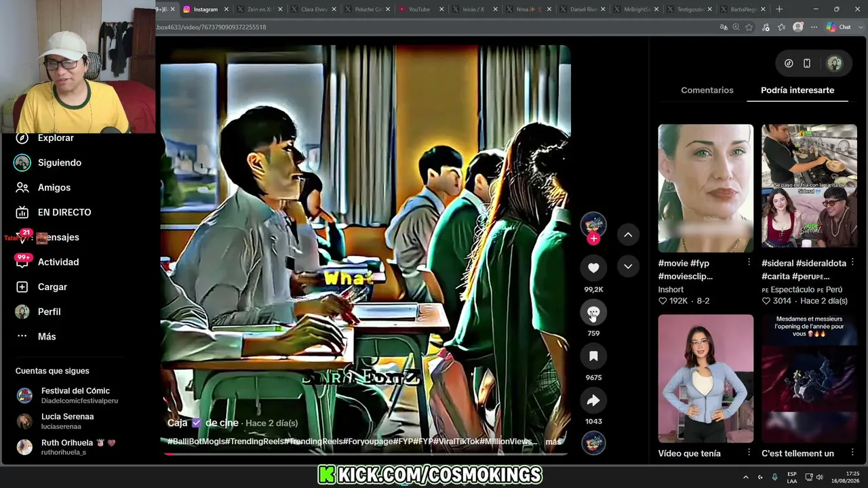Open Amigos in the sidebar
This screenshot has width=868, height=488.
pos(43,188)
